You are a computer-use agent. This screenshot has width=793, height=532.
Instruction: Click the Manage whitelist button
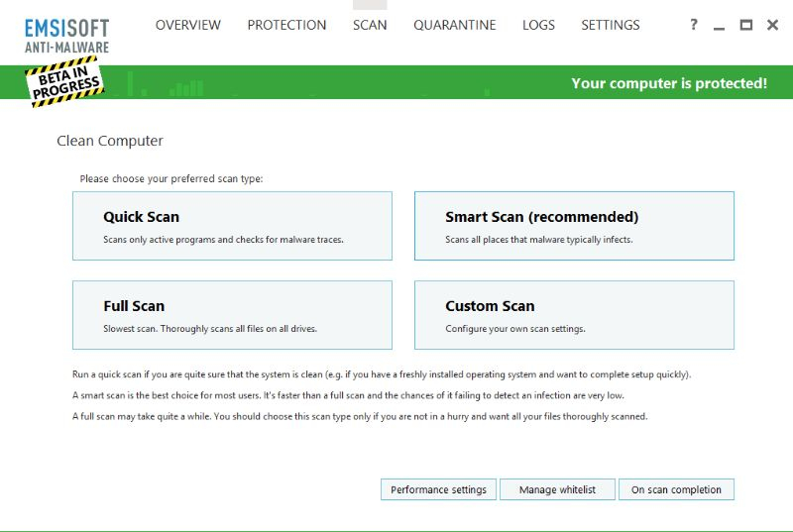pyautogui.click(x=557, y=489)
